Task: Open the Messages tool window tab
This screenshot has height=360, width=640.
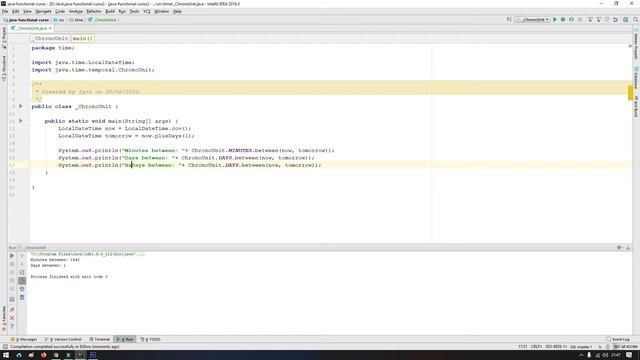Action: (x=24, y=339)
